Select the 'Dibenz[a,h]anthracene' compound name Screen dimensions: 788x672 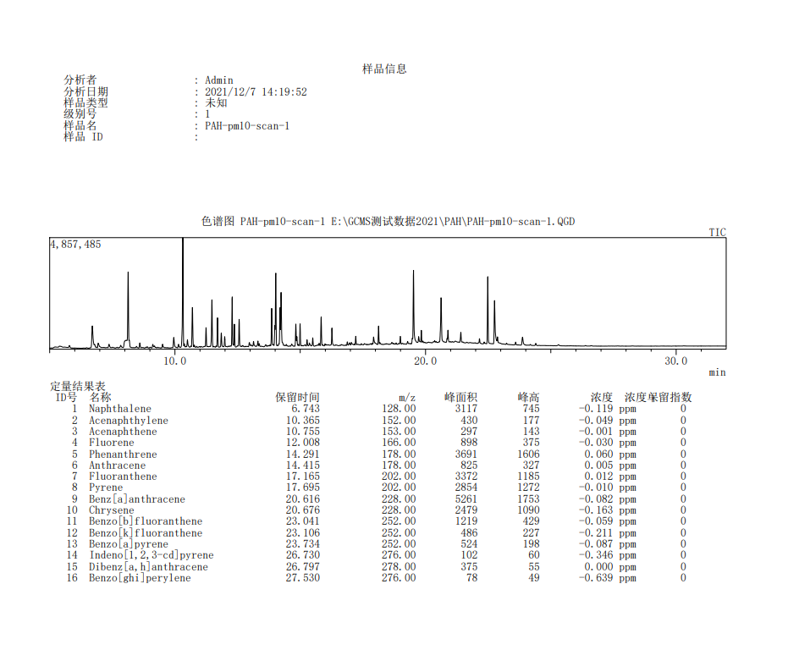click(149, 566)
